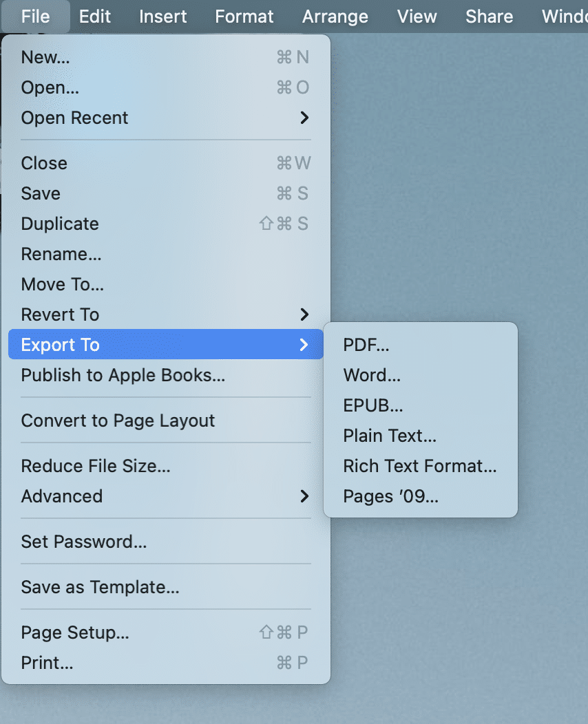Export the document as PDF

(366, 345)
